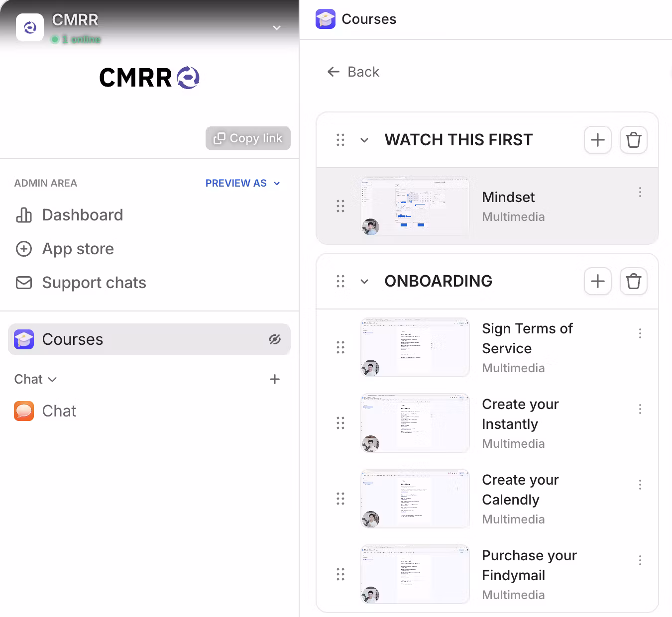Click the plus icon in WATCH THIS FIRST section

click(x=597, y=140)
